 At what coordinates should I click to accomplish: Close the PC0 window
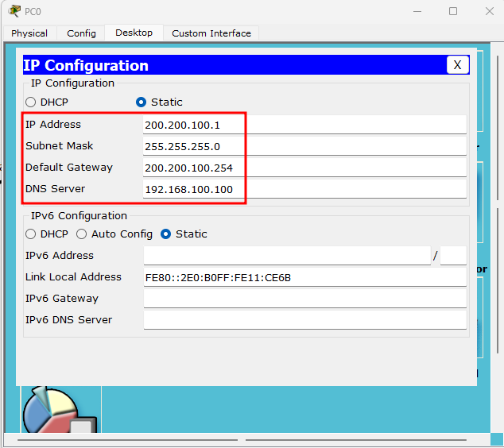coord(490,12)
